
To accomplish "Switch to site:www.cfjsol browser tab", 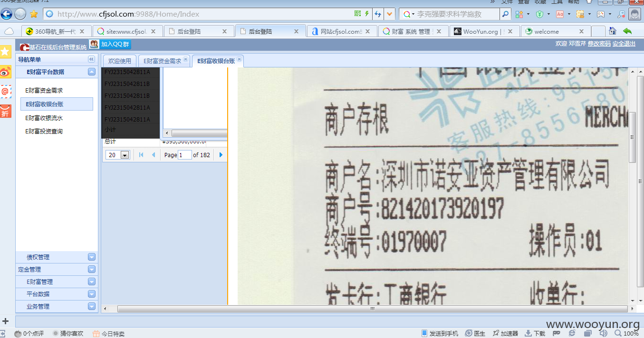I will 126,31.
